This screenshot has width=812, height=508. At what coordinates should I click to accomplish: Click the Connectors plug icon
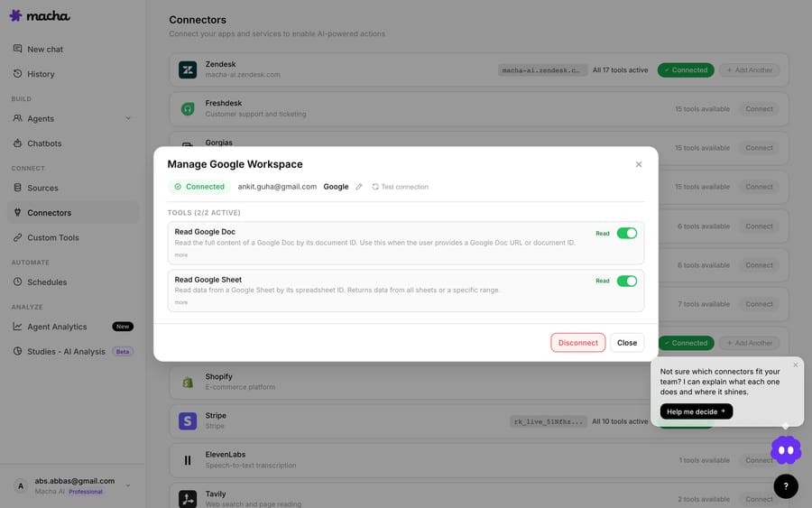coord(18,212)
